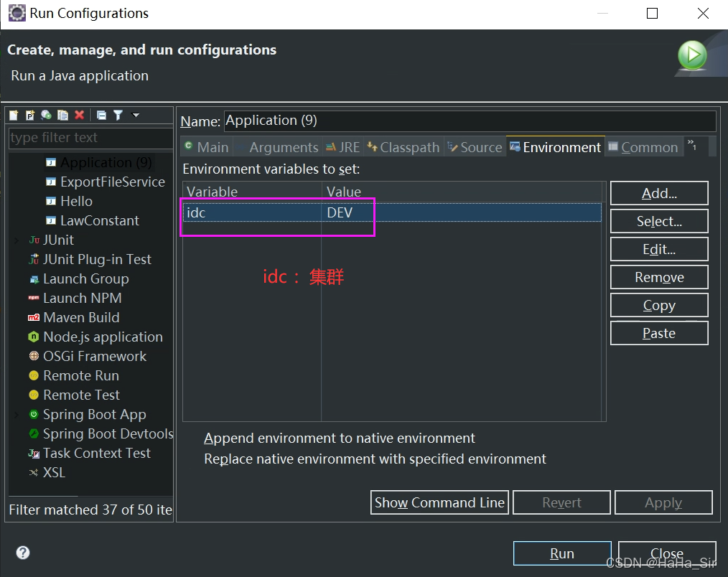Remove the selected environment variable
The image size is (728, 577).
pos(659,277)
